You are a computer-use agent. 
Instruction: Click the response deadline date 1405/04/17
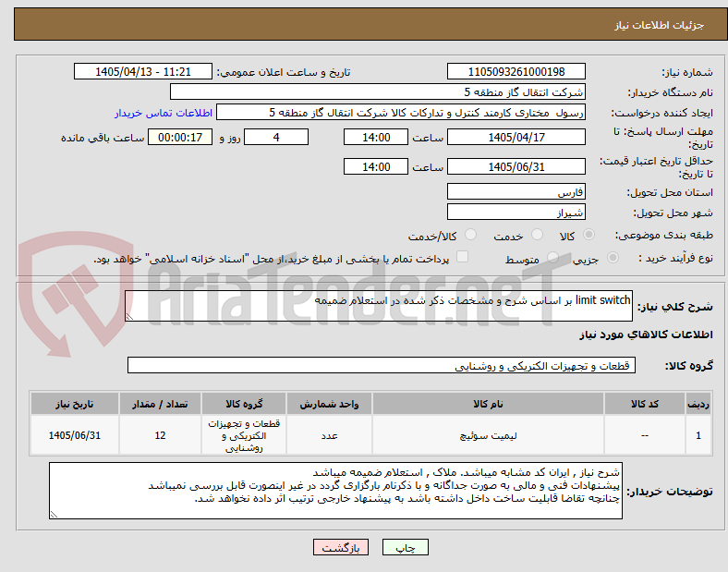click(516, 138)
